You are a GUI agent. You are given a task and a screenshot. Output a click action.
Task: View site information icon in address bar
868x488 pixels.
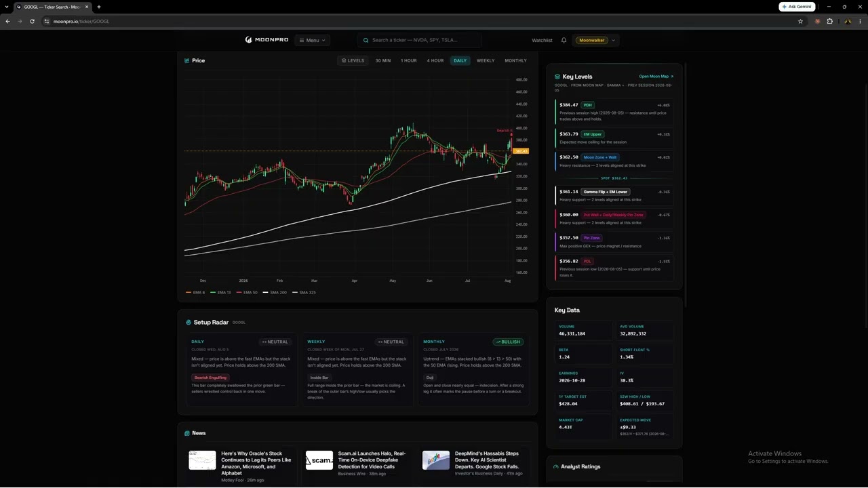(47, 21)
